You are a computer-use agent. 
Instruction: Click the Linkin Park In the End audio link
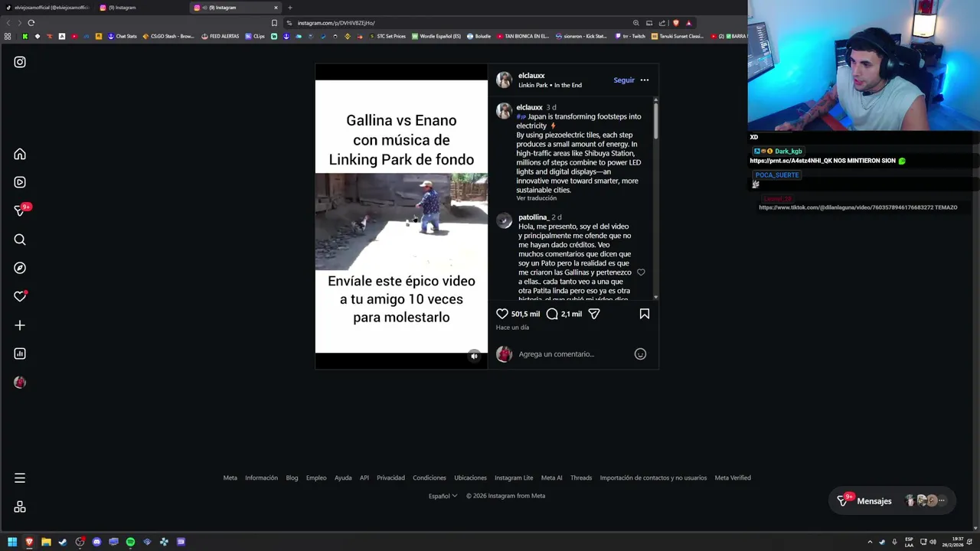pyautogui.click(x=550, y=85)
